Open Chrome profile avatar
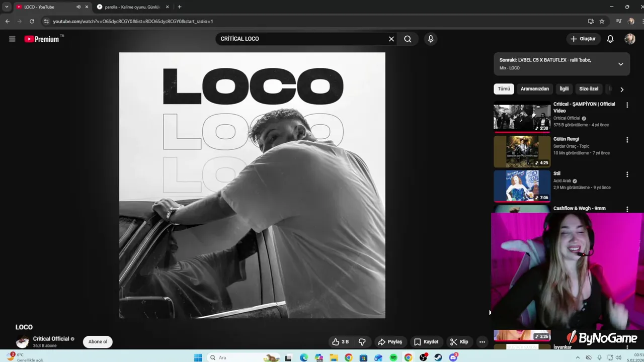This screenshot has height=362, width=644. tap(631, 21)
